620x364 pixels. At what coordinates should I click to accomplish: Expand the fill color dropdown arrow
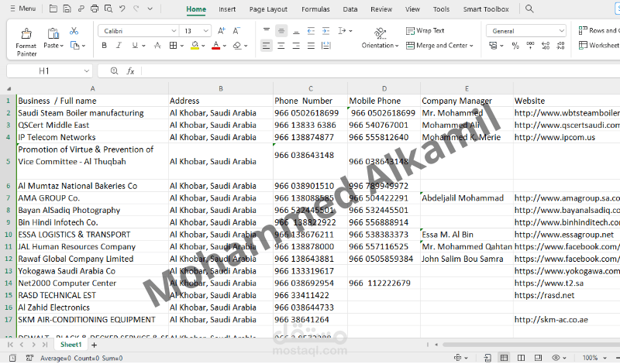coord(203,46)
